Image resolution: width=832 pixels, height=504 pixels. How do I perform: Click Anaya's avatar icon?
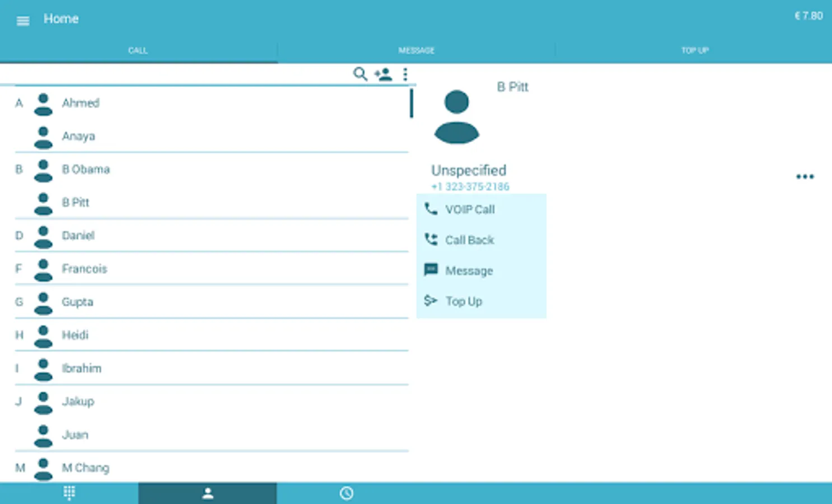pyautogui.click(x=43, y=137)
